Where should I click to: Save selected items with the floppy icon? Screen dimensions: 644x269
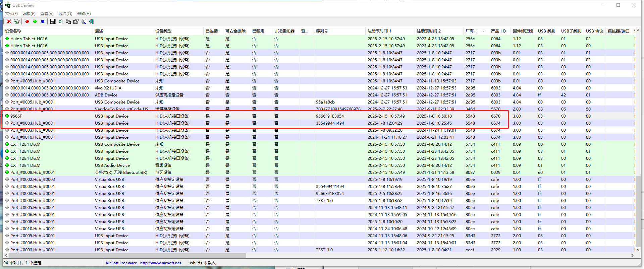(53, 21)
